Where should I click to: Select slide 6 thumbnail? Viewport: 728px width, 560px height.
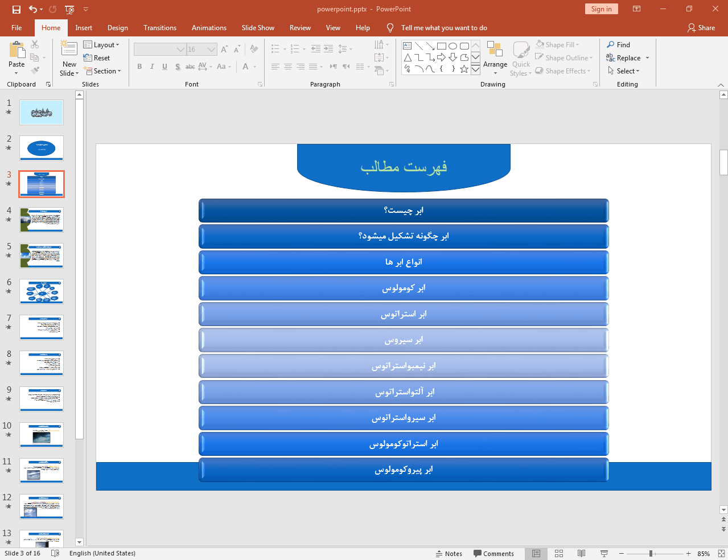(x=42, y=291)
